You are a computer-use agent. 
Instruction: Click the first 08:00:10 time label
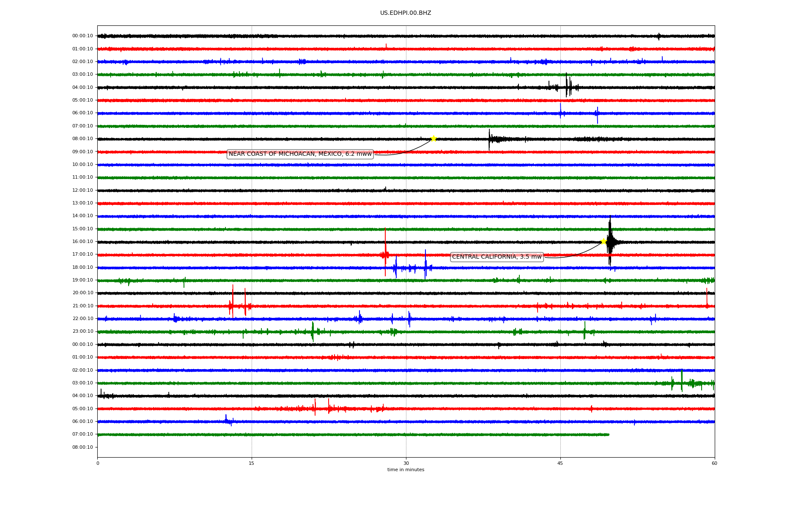82,139
